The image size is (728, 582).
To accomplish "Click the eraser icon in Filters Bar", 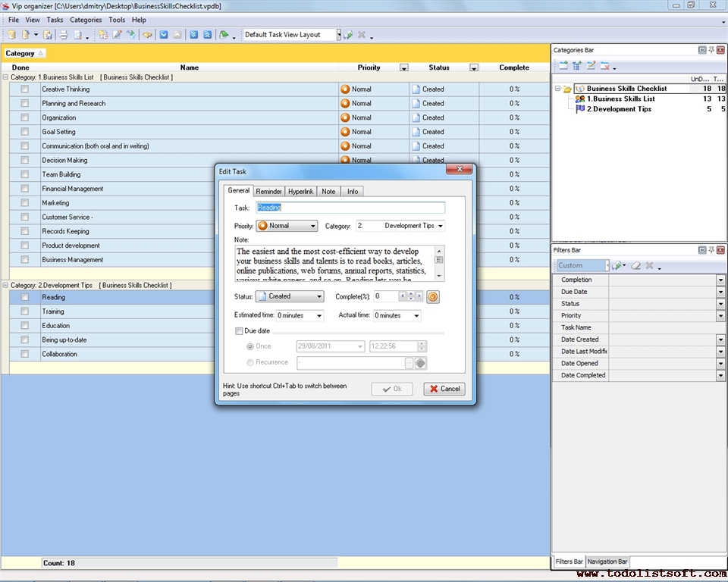I will point(636,266).
